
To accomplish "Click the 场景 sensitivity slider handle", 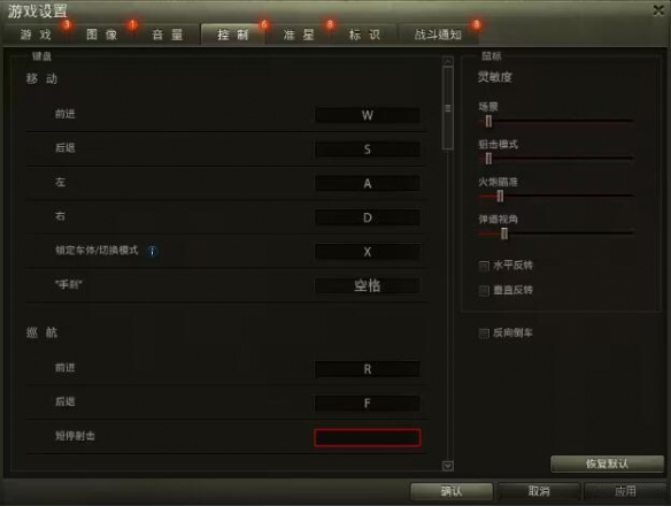I will (489, 122).
